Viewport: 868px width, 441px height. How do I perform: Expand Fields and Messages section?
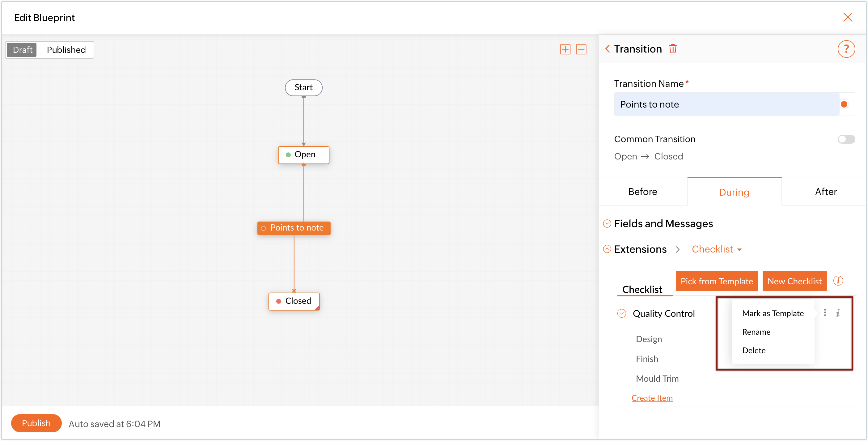607,224
